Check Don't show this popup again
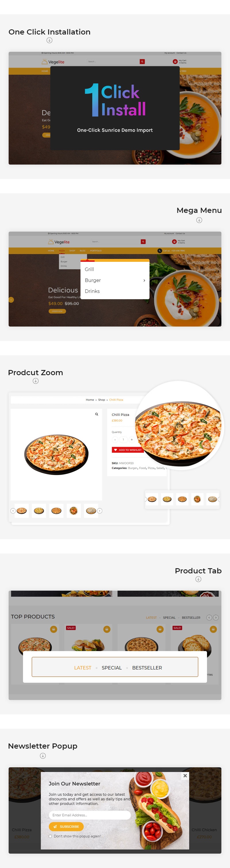Viewport: 230px width, 868px height. pos(51,836)
